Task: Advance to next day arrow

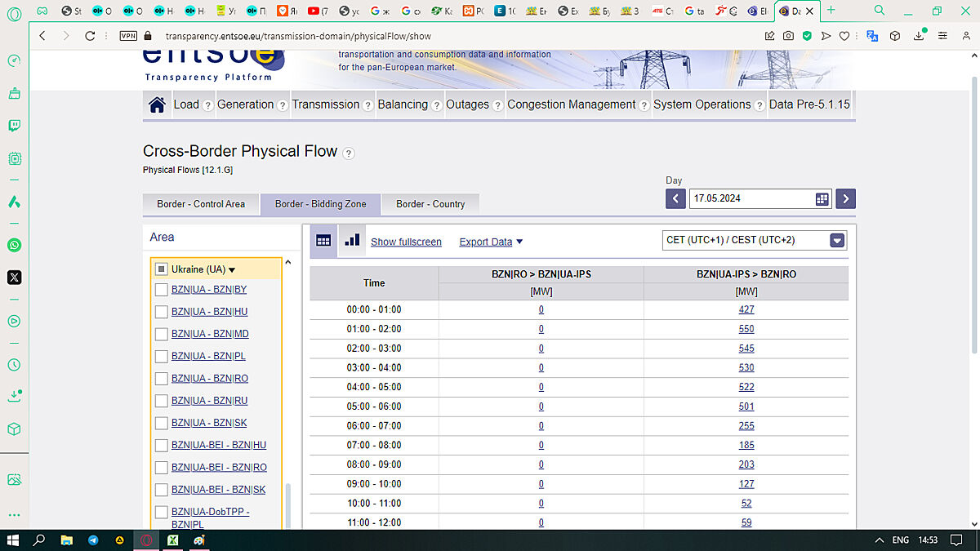Action: click(x=845, y=198)
